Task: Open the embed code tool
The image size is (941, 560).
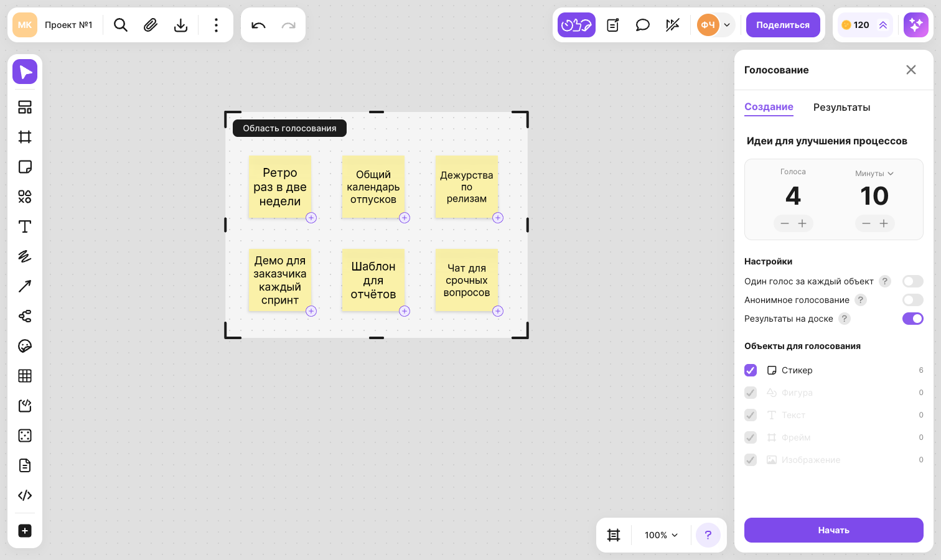Action: tap(25, 495)
